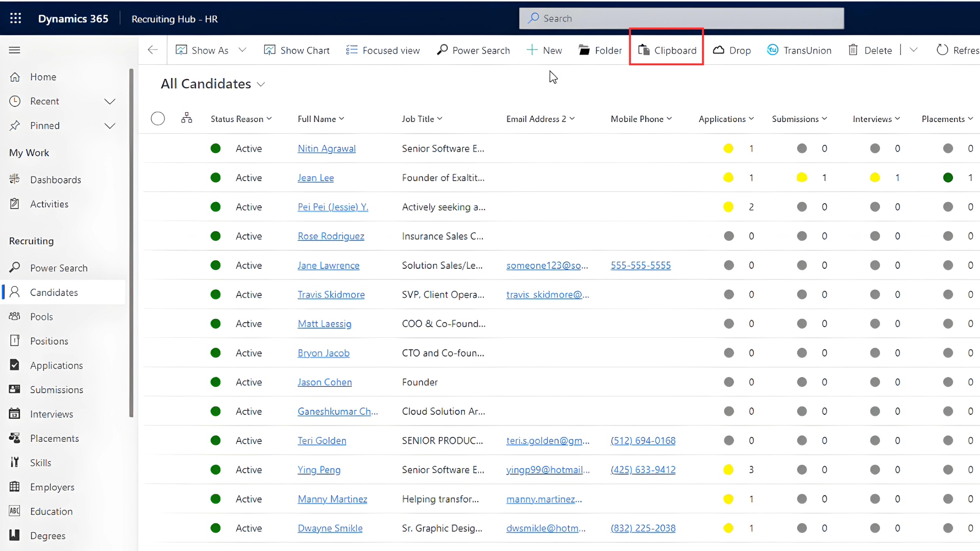Open Status Reason column menu
This screenshot has width=980, height=551.
click(x=241, y=119)
